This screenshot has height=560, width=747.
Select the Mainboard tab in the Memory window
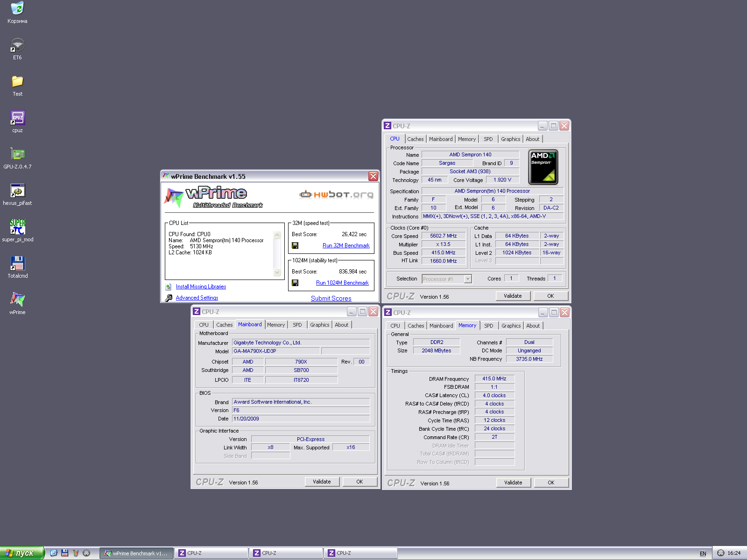[x=441, y=326]
